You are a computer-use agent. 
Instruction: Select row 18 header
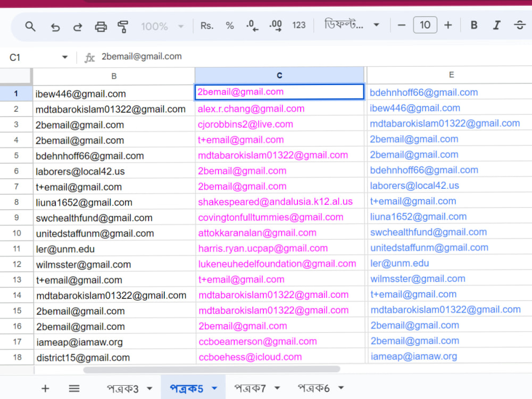point(17,358)
